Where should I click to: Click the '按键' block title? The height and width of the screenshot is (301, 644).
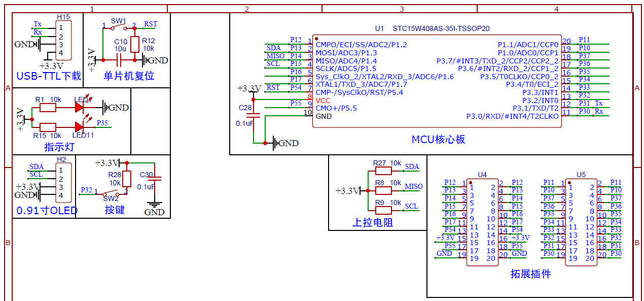pyautogui.click(x=115, y=210)
